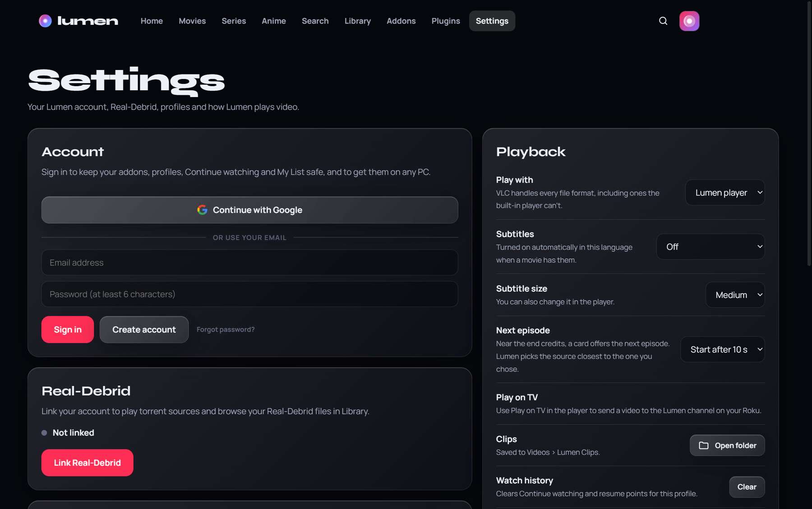Open search via the magnifier icon
The width and height of the screenshot is (812, 509).
point(663,21)
